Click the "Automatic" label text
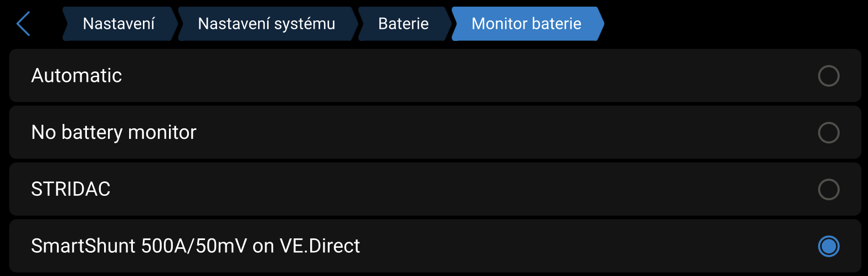The width and height of the screenshot is (868, 276). point(76,76)
